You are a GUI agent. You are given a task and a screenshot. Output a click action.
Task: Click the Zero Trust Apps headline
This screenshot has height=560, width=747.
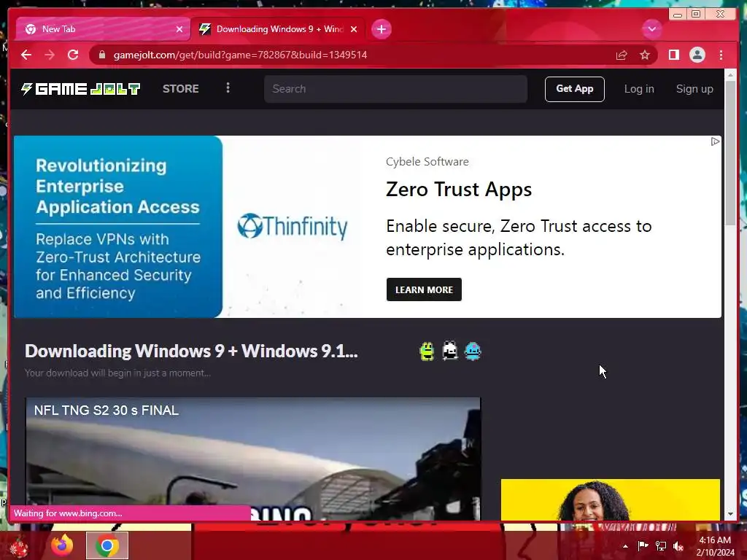click(458, 190)
